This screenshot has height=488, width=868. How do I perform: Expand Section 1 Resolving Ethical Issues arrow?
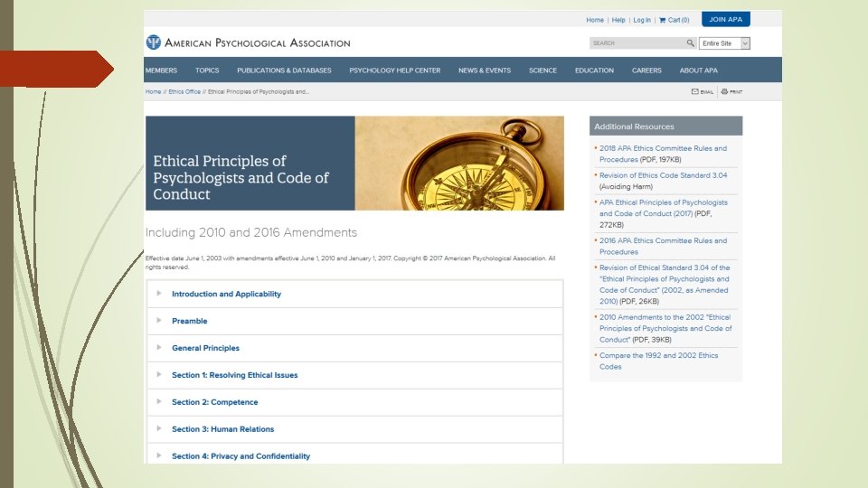[x=159, y=374]
